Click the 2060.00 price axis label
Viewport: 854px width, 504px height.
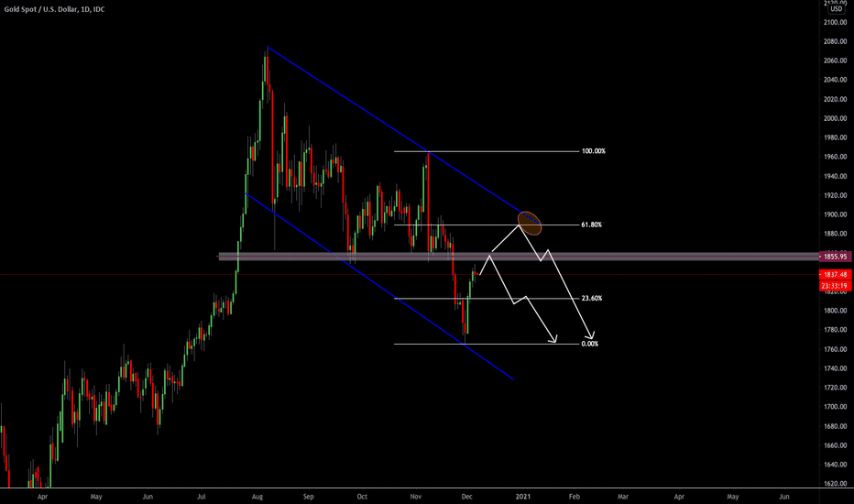(836, 60)
